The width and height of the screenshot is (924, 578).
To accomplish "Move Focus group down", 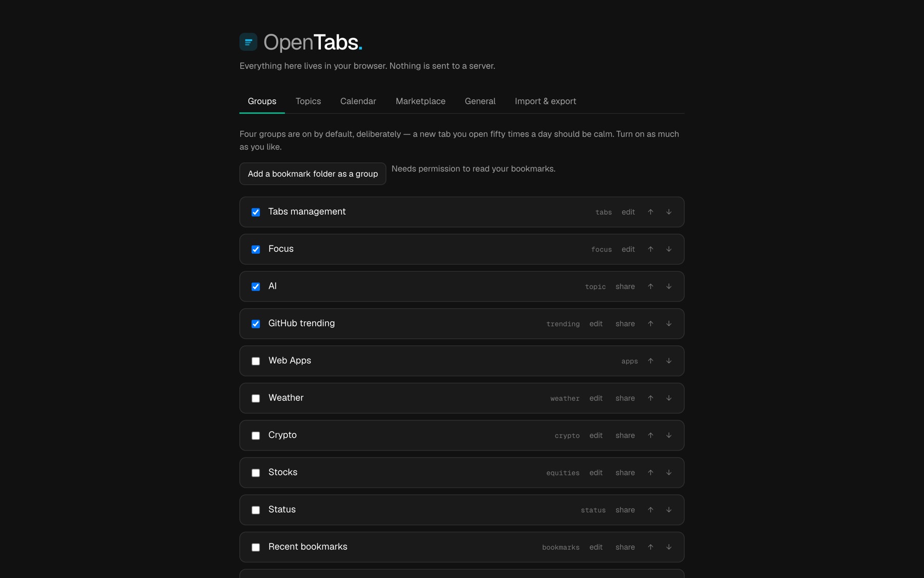I will (x=669, y=249).
